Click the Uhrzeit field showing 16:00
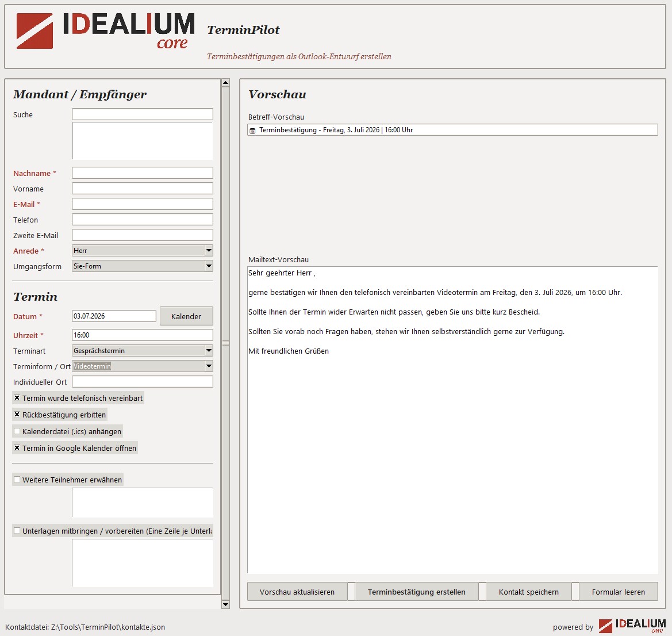Viewport: 672px width, 636px height. (143, 335)
